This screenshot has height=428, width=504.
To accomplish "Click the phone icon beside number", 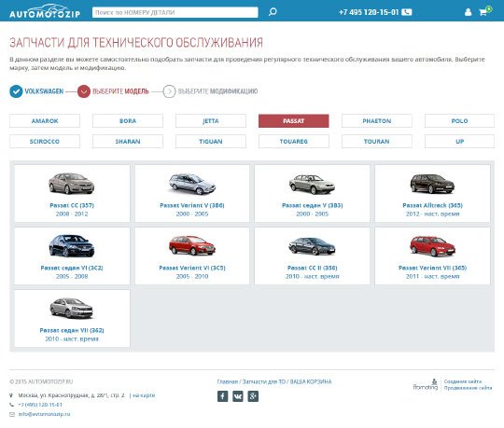I will (x=407, y=12).
